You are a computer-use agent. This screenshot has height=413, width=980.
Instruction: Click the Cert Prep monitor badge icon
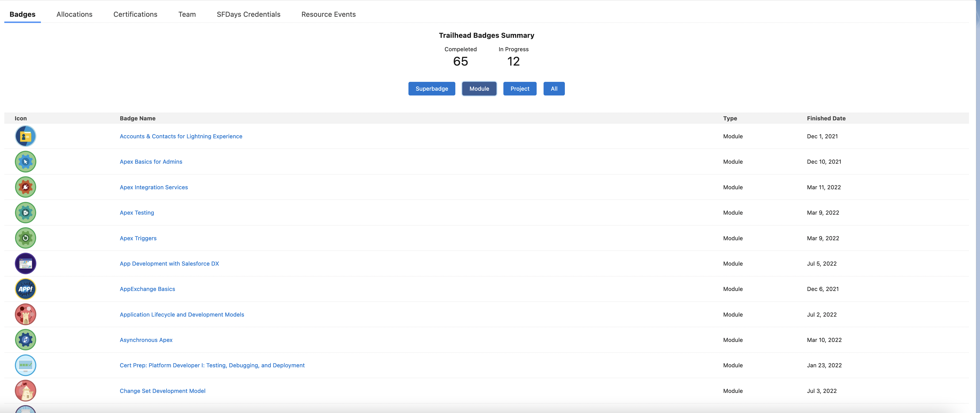pos(25,365)
